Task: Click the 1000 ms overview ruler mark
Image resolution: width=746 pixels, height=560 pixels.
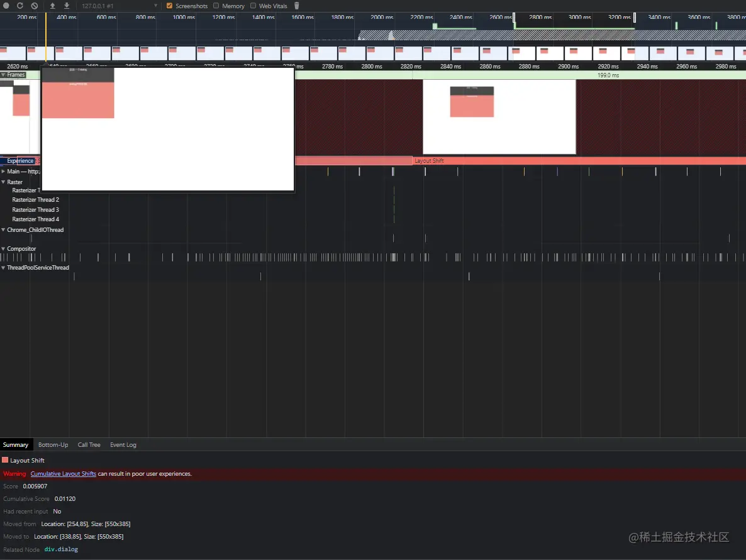Action: tap(184, 17)
